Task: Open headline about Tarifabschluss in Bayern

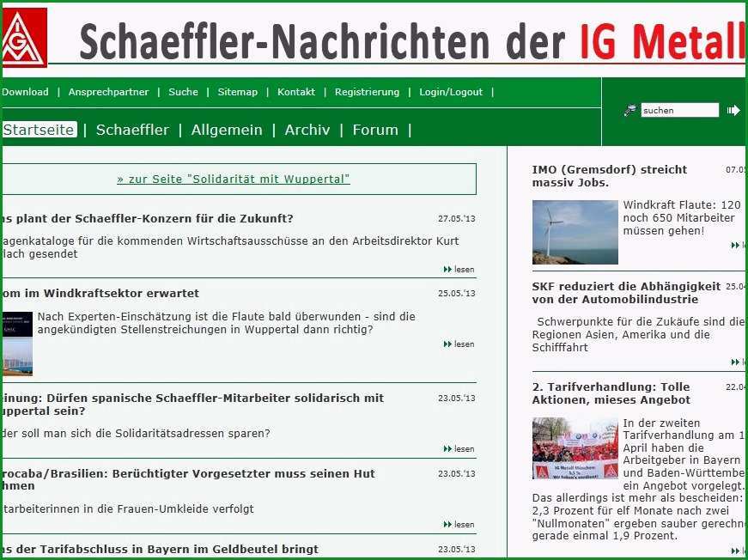Action: (160, 549)
